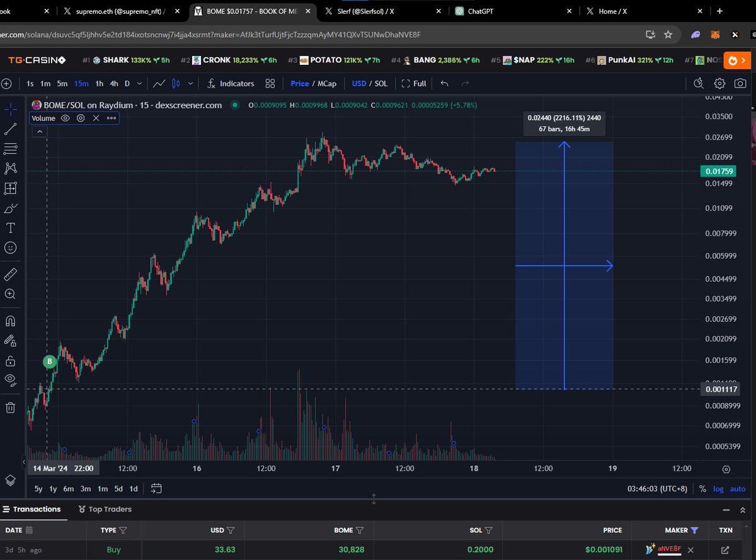Bookmark this page with star icon

[x=668, y=35]
